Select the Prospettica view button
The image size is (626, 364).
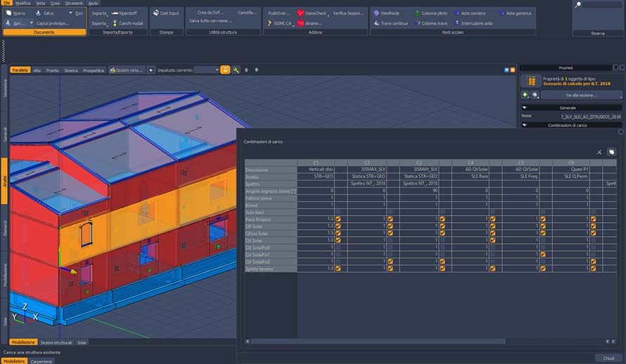94,70
